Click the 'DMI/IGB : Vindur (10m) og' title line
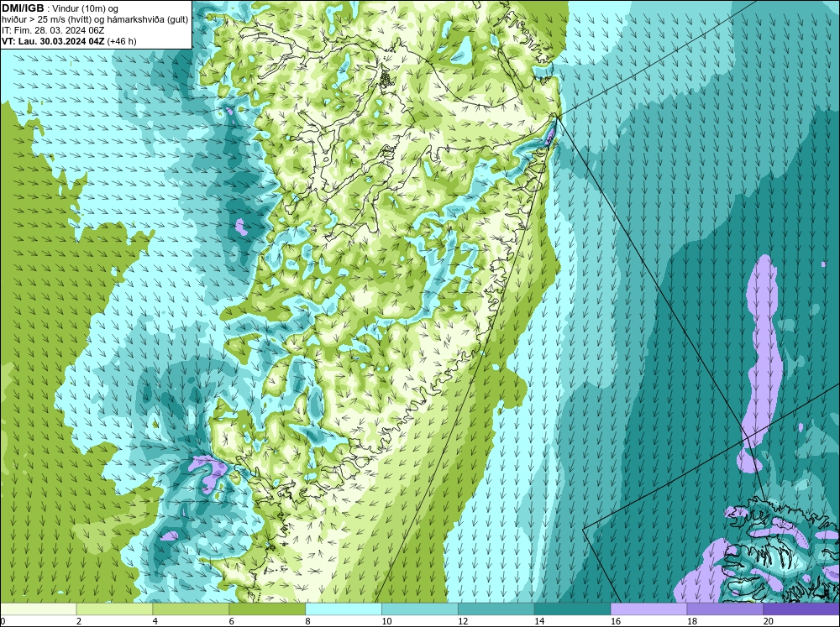 [60, 8]
